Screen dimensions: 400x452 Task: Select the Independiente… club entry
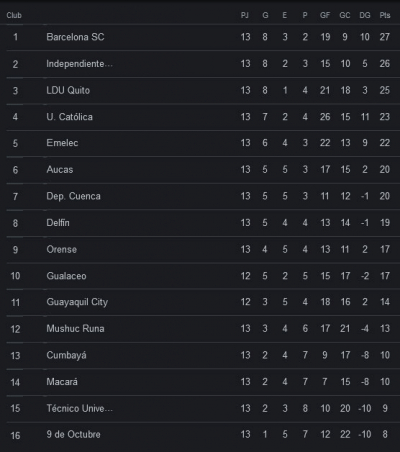click(x=79, y=64)
